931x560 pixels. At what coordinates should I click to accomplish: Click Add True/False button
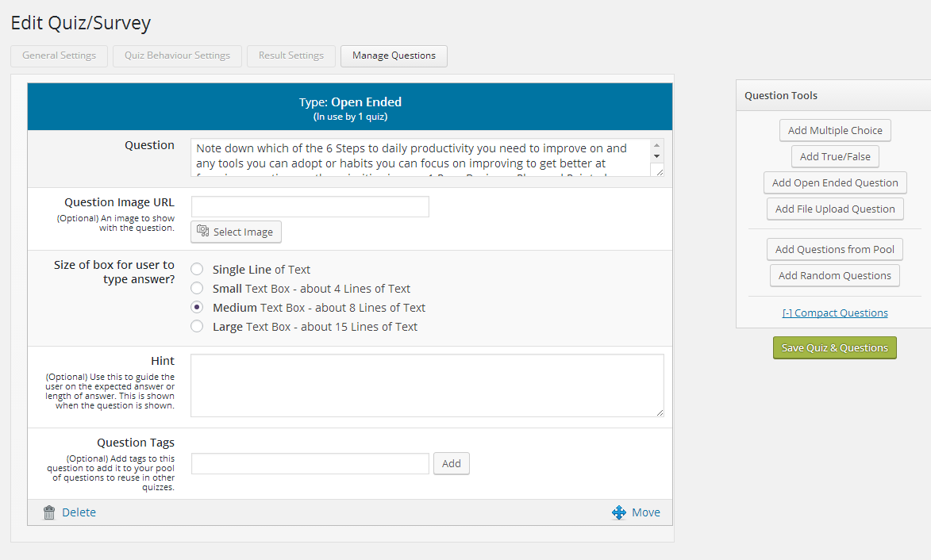click(x=835, y=156)
